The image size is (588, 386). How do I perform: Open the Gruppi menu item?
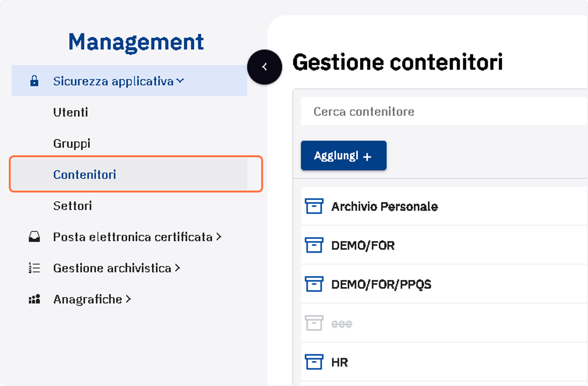point(72,144)
